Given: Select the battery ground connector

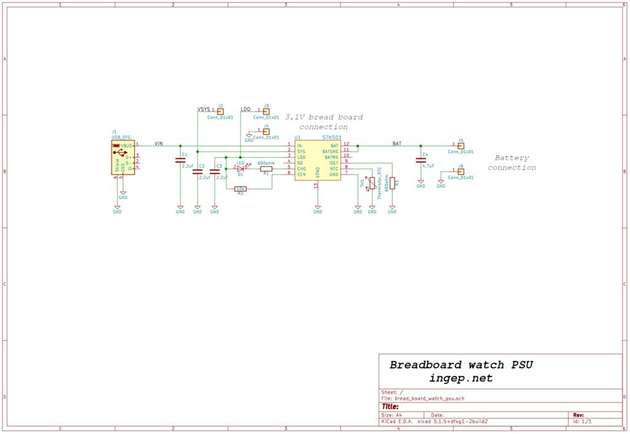Looking at the screenshot, I should click(461, 172).
